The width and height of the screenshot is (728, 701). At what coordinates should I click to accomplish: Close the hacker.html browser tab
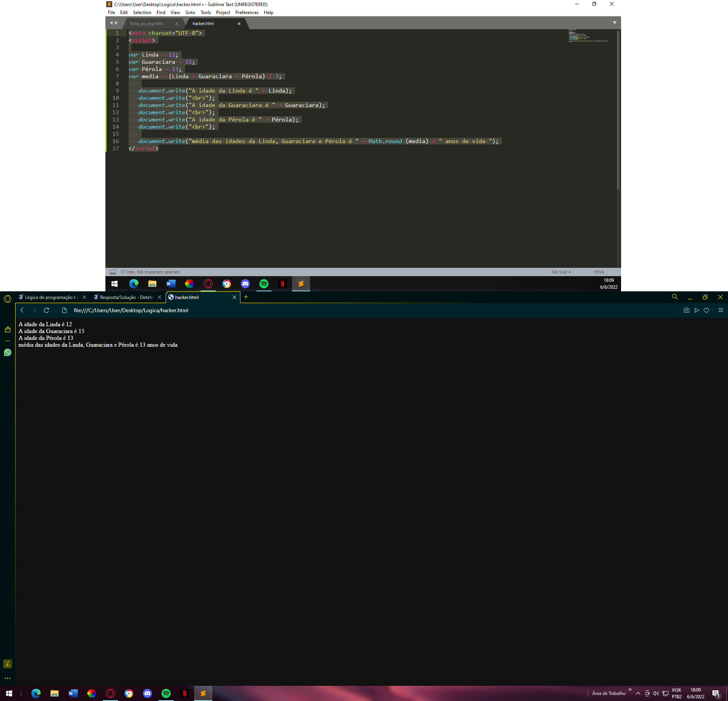[234, 297]
